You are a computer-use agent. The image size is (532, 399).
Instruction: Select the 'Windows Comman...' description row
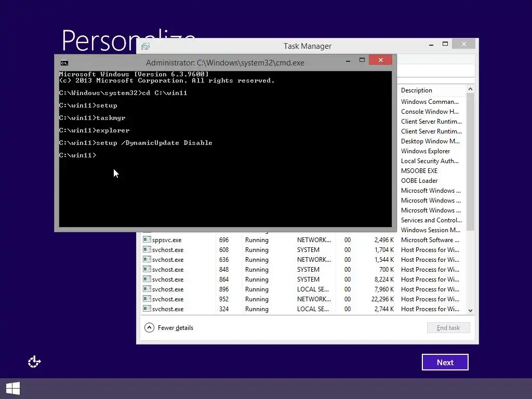coord(430,102)
